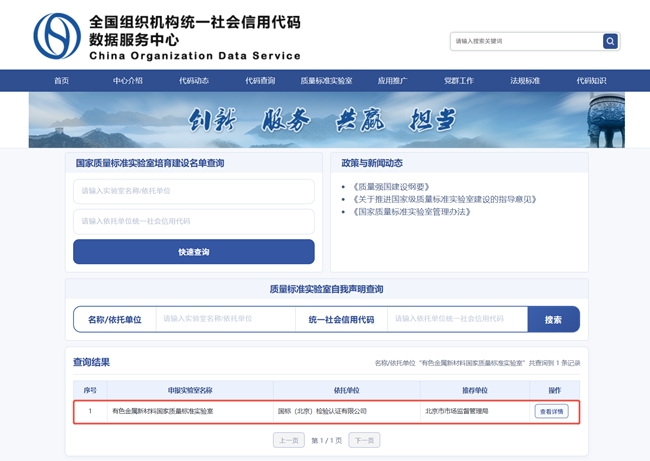Viewport: 650px width, 461px height.
Task: Click the 上一页 previous page button
Action: 288,440
